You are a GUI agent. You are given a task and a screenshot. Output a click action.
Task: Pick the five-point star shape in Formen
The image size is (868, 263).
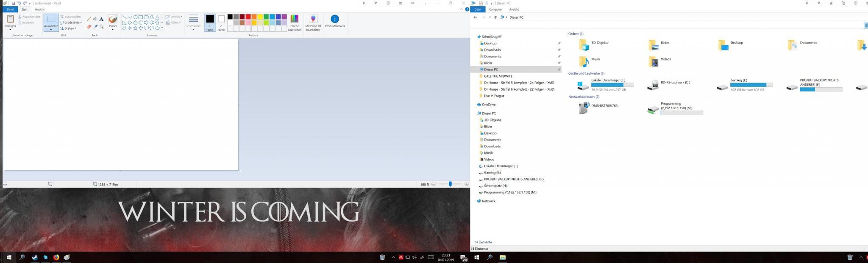135,28
